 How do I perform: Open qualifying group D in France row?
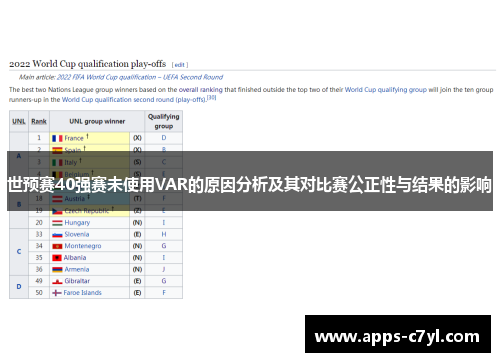pos(164,138)
